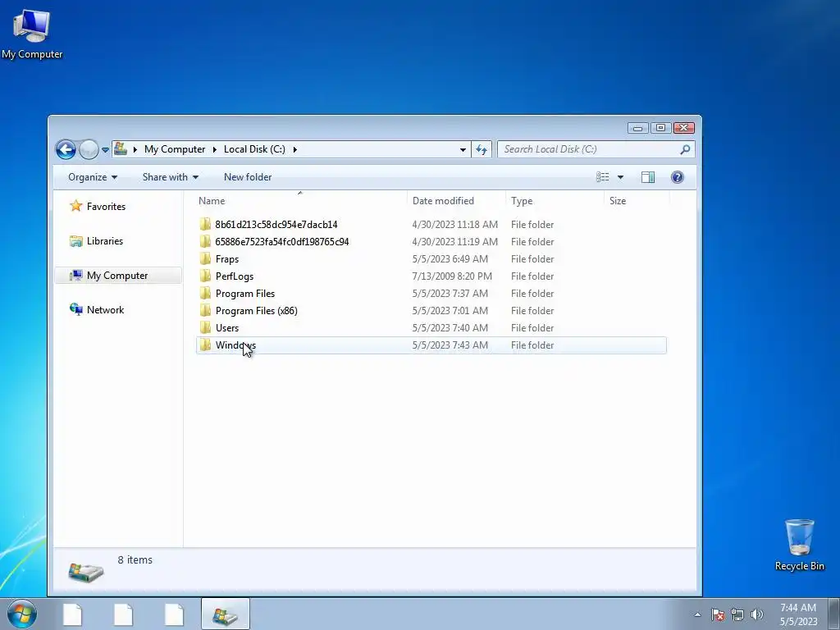The image size is (840, 630).
Task: Select the Program Files folder row
Action: coord(431,294)
